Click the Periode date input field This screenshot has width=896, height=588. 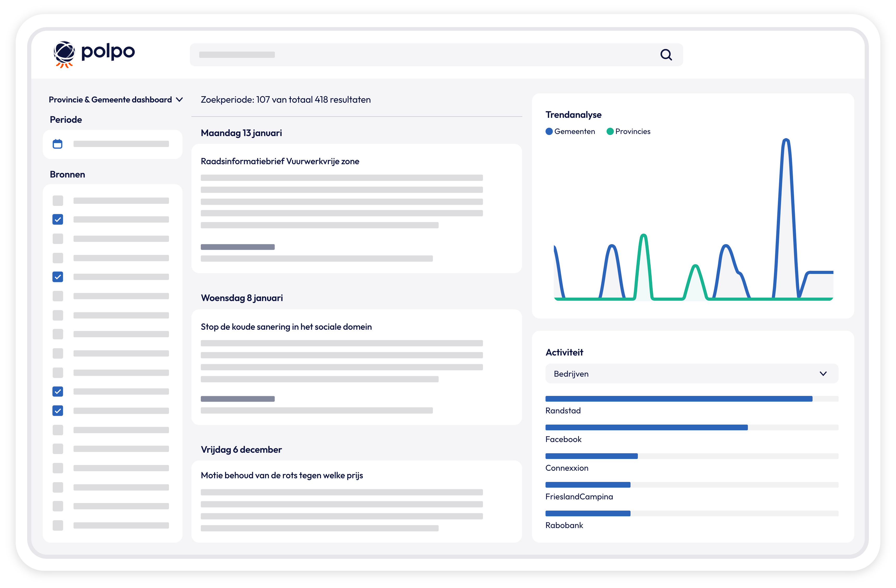(120, 144)
